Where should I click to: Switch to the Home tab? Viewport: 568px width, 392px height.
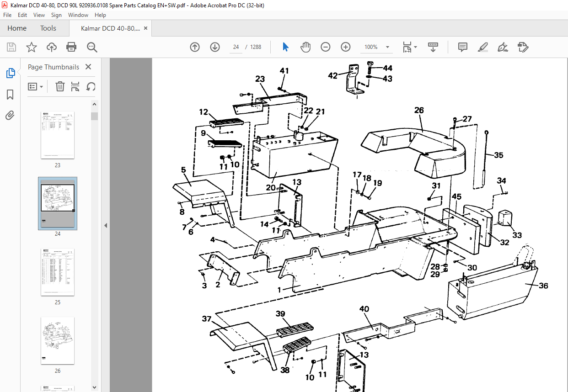point(17,28)
